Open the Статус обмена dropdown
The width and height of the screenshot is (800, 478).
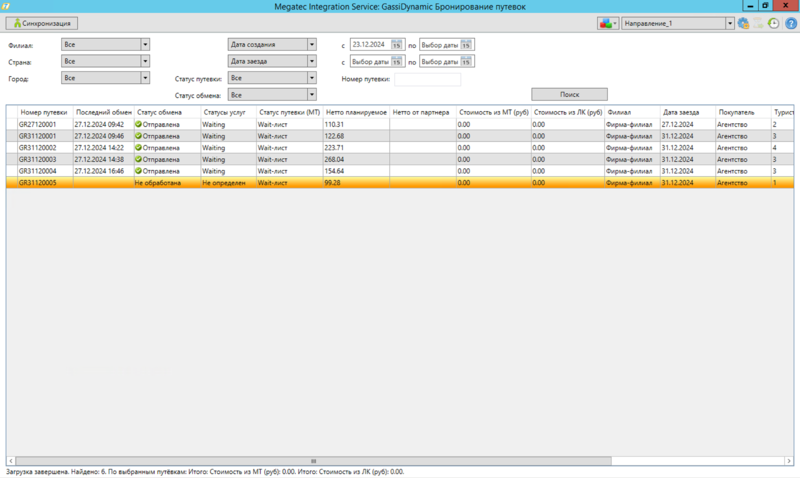(312, 95)
